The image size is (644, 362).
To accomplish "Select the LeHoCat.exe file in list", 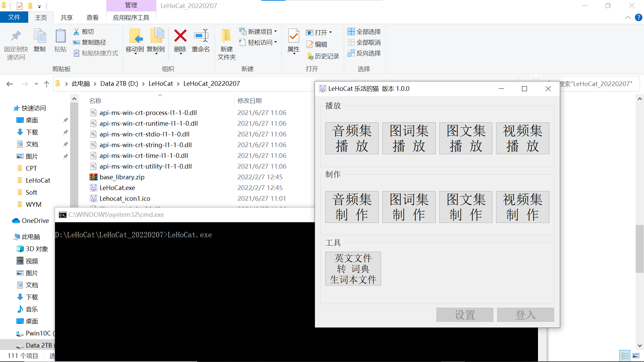I will pyautogui.click(x=117, y=188).
